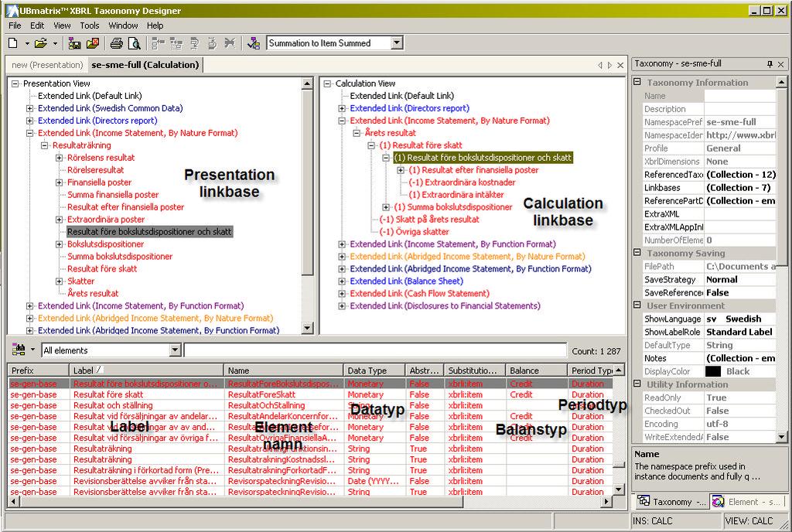This screenshot has width=792, height=532.
Task: Switch to new (Presentation) tab
Action: 47,65
